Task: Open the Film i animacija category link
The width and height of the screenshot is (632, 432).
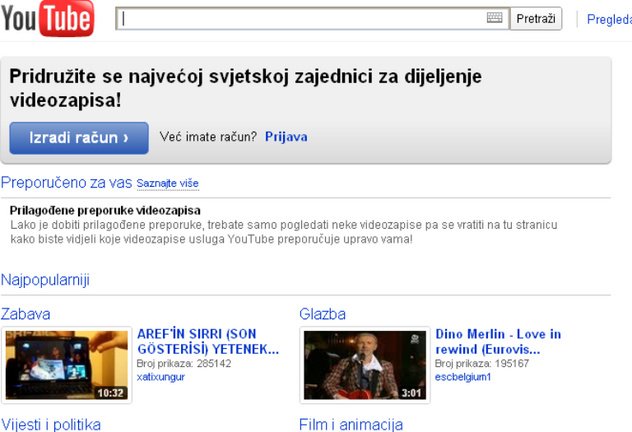Action: pyautogui.click(x=351, y=425)
